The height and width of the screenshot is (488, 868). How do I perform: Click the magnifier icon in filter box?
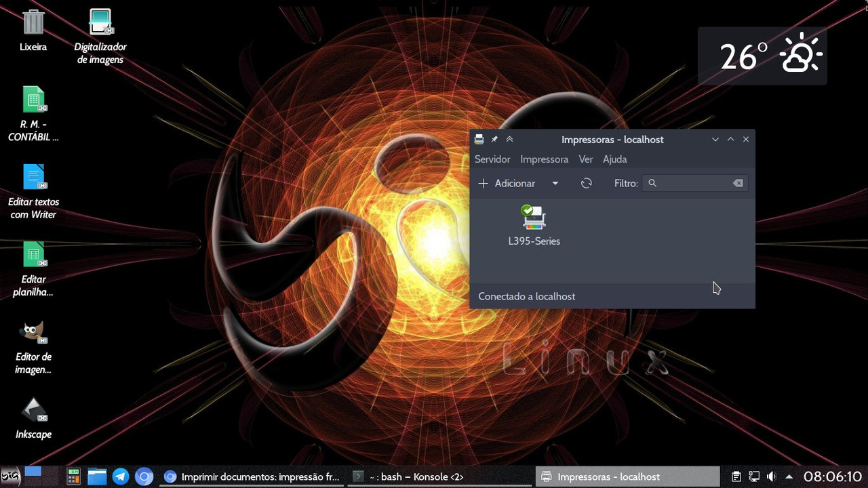click(x=652, y=183)
